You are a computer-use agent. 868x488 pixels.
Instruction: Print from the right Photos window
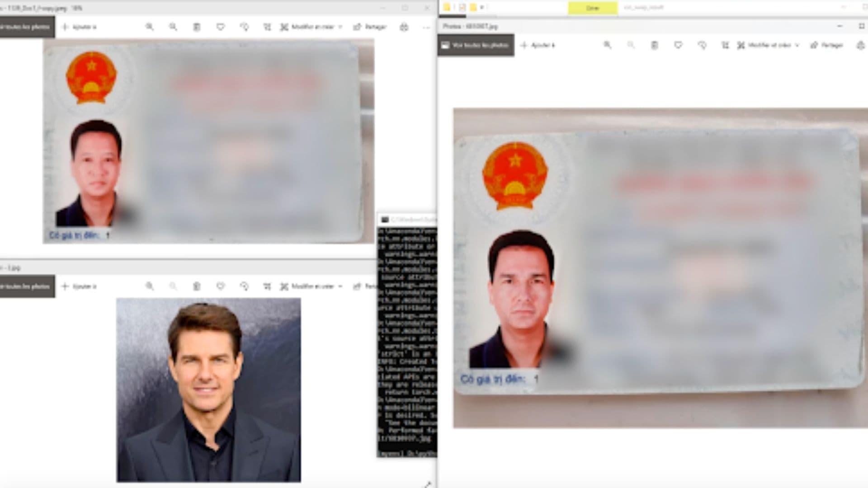861,45
